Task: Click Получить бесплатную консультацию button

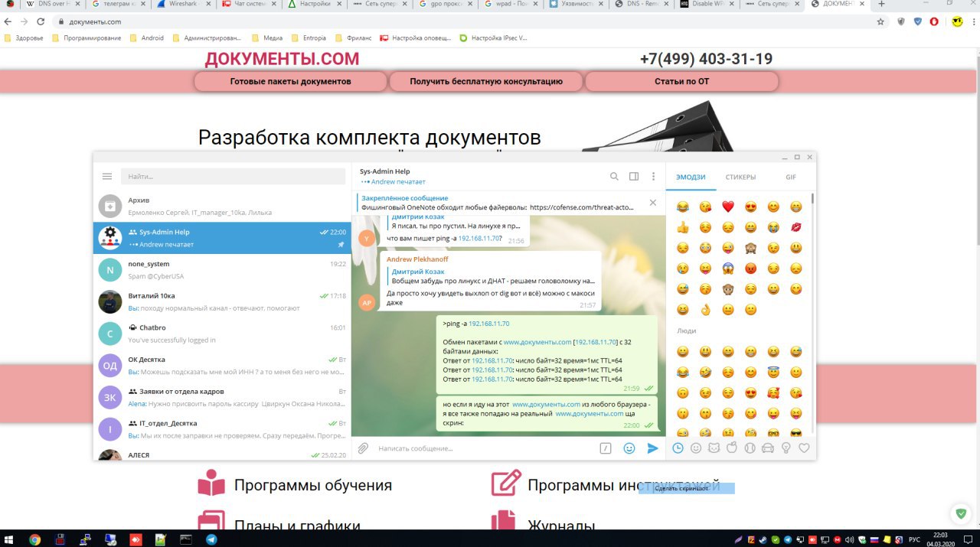Action: tap(486, 81)
